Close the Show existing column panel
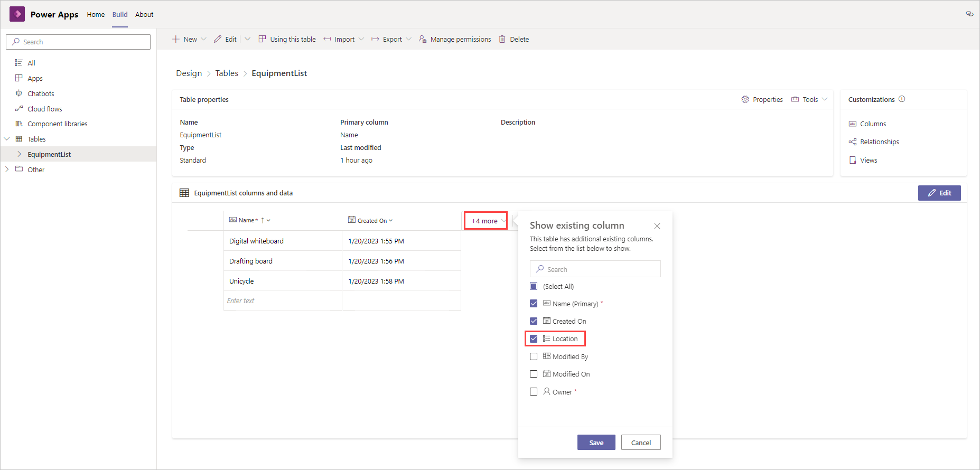Screen dimensions: 980x470 tap(657, 226)
